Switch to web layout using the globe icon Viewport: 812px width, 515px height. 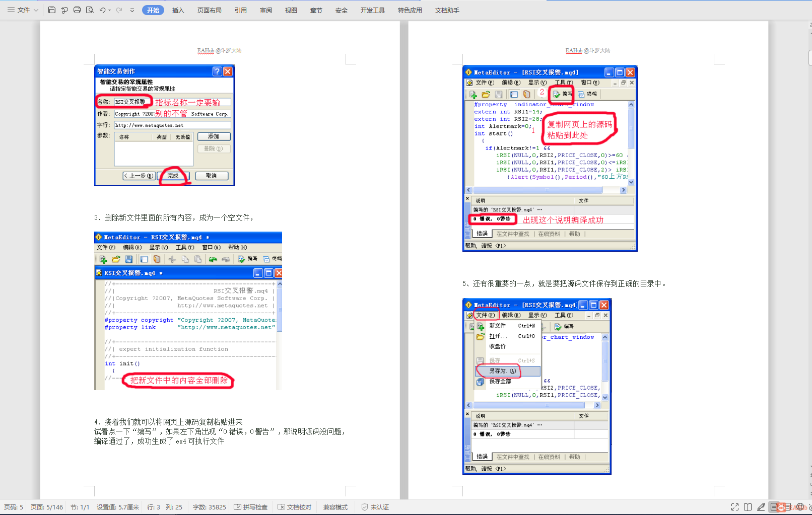800,507
